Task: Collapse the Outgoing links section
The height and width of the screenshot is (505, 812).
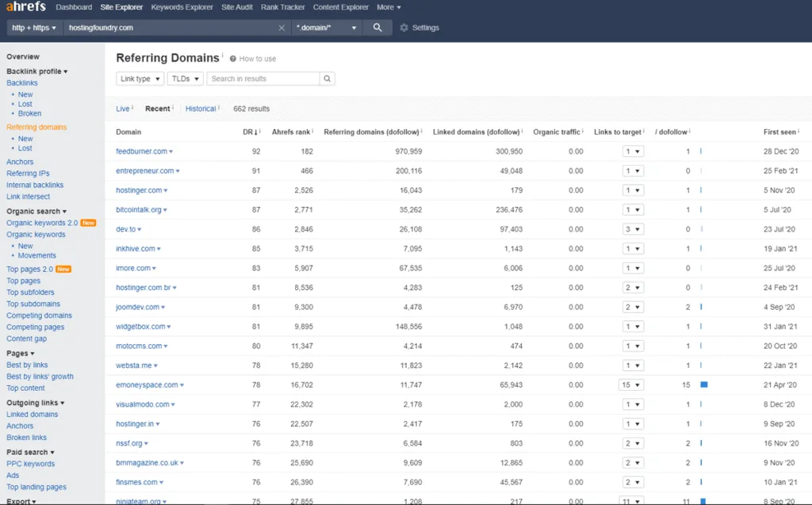Action: pyautogui.click(x=35, y=403)
